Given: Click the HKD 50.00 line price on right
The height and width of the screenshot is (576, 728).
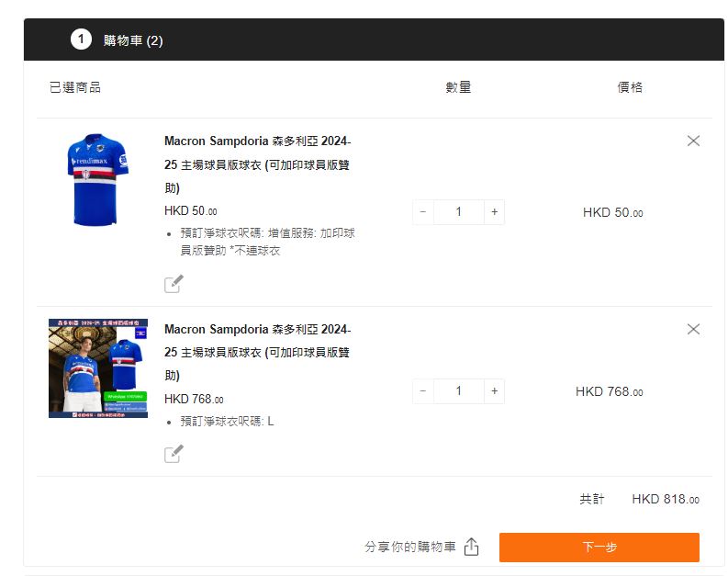Looking at the screenshot, I should coord(613,213).
